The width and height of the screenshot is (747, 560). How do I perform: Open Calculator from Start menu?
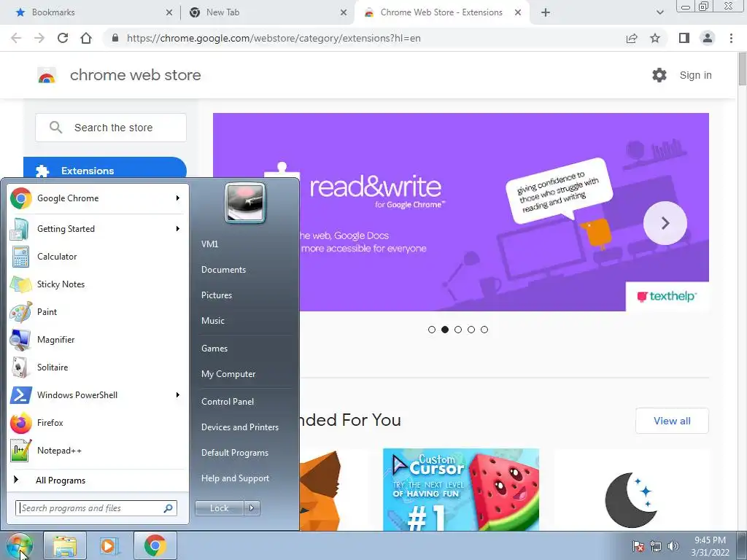point(98,256)
